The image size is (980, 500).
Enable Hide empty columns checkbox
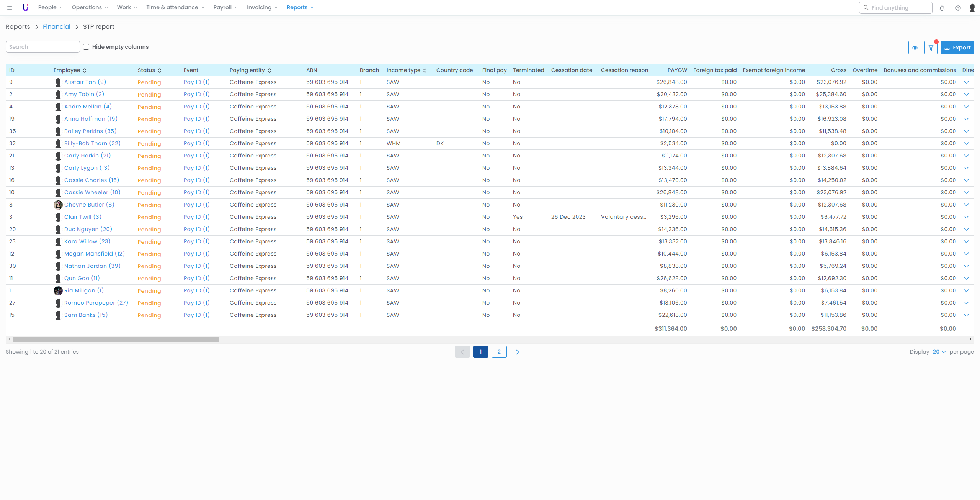(87, 47)
